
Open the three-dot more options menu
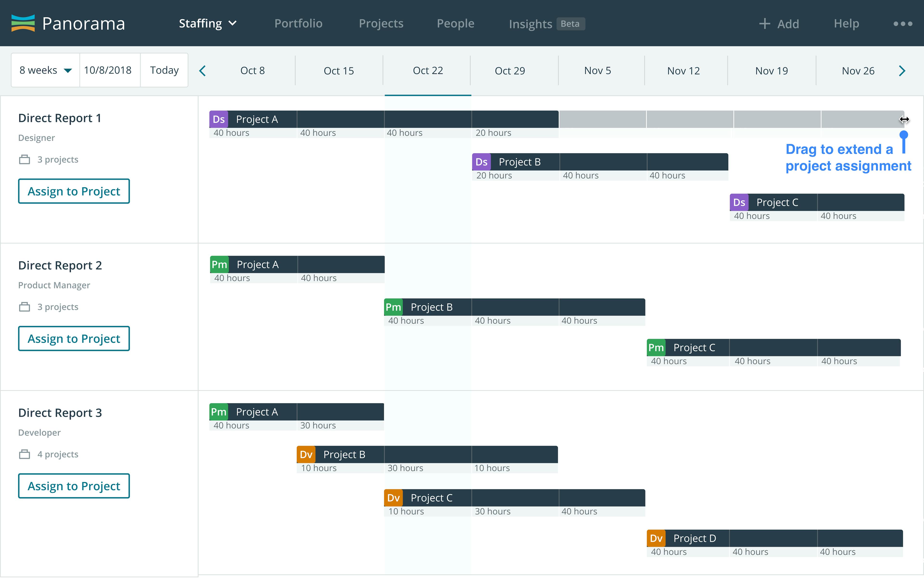point(903,24)
